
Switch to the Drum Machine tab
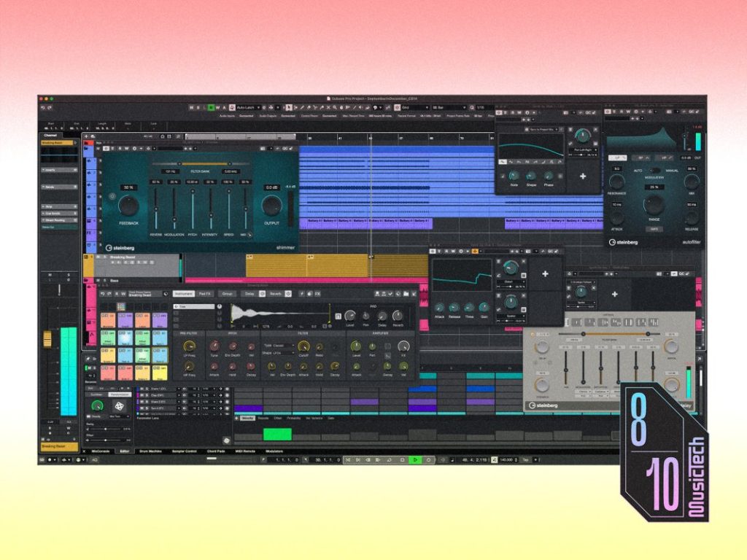tap(150, 451)
